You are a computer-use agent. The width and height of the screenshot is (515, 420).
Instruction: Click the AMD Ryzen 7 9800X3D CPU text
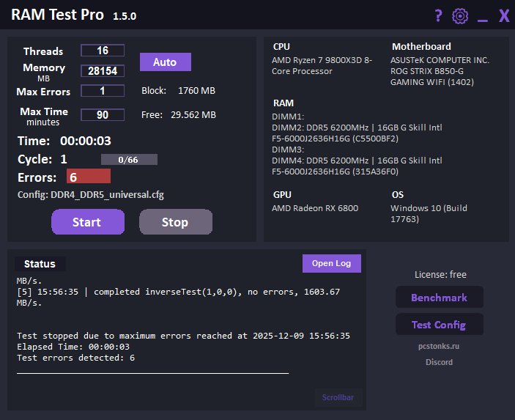coord(322,65)
